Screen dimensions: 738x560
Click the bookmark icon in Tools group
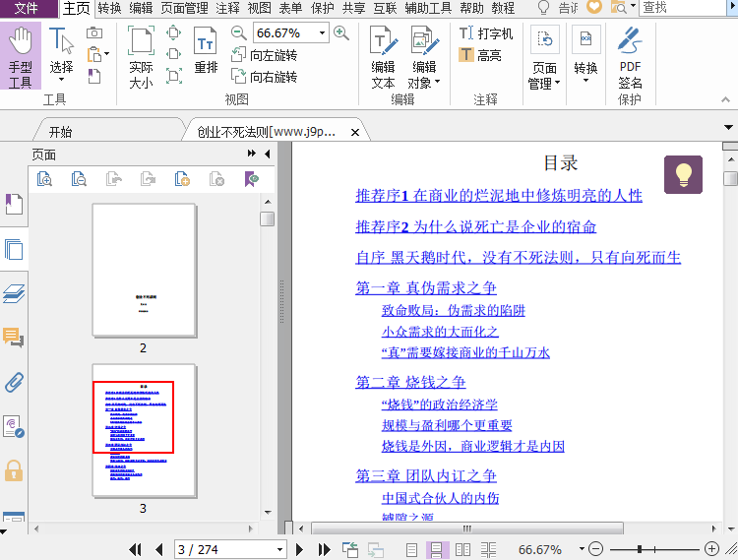pyautogui.click(x=94, y=76)
